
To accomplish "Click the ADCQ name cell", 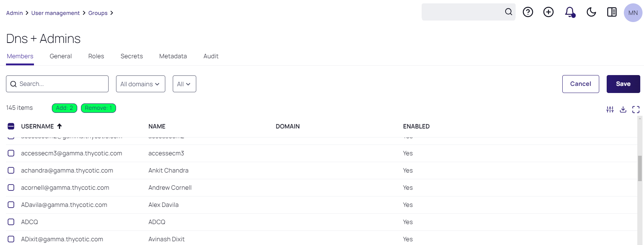I will coord(157,222).
